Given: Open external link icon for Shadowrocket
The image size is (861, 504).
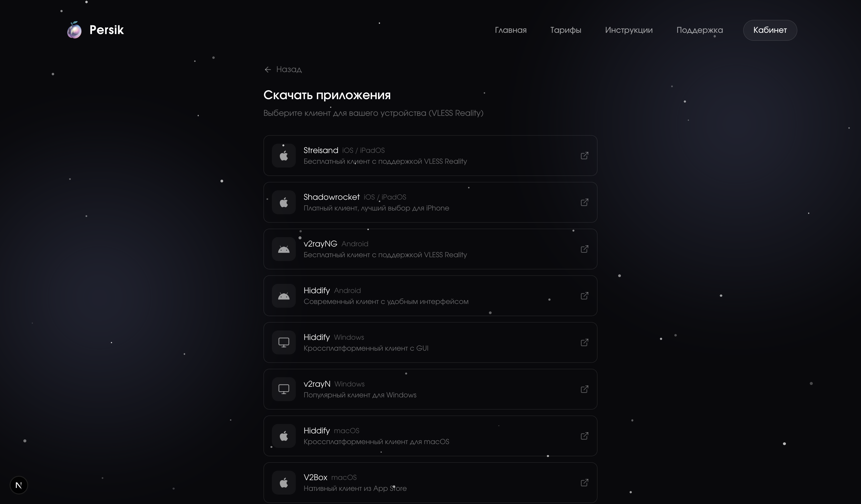Looking at the screenshot, I should pos(584,202).
